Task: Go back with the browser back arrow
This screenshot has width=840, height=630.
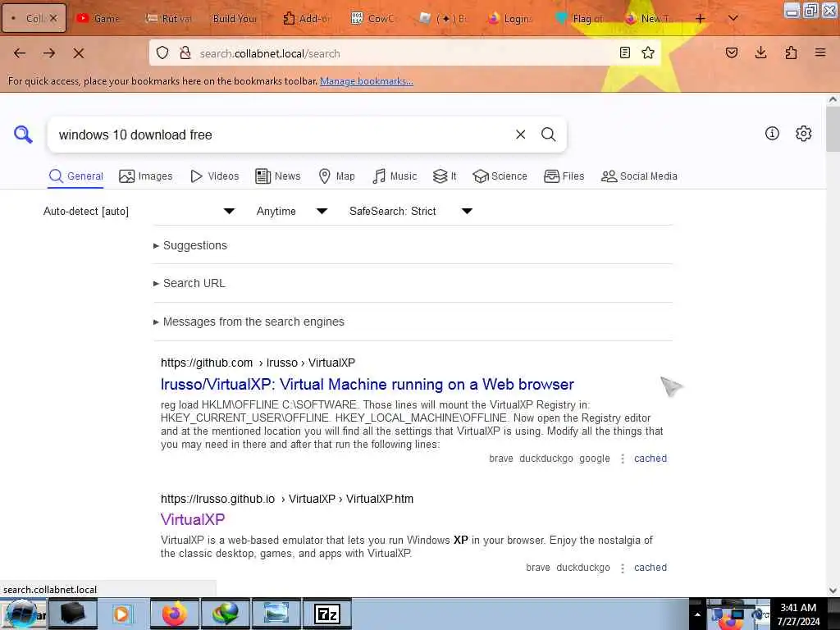Action: (x=20, y=53)
